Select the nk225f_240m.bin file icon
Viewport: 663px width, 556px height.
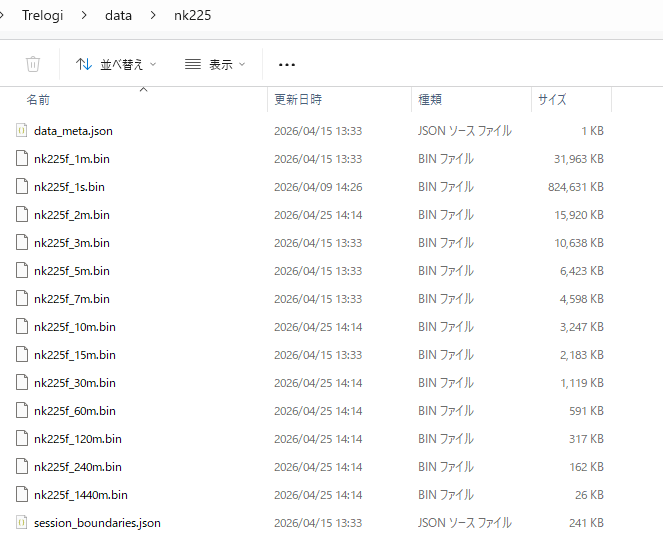click(22, 467)
